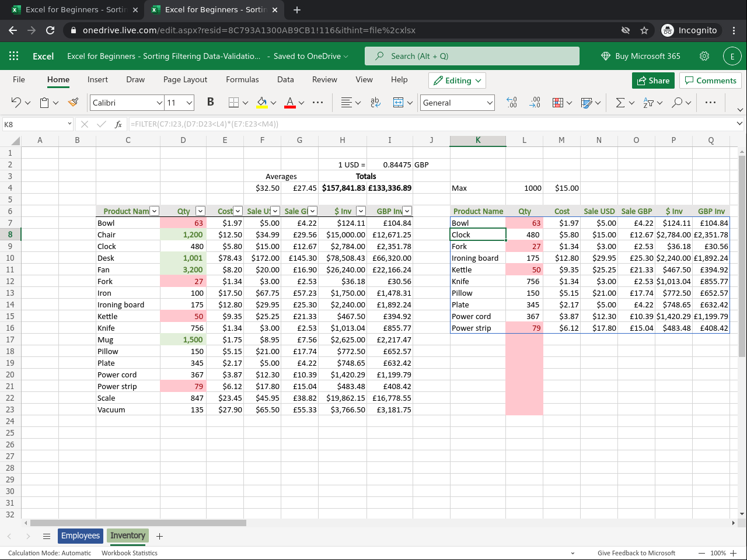Click the AutoSum sigma icon
747x560 pixels.
point(620,103)
